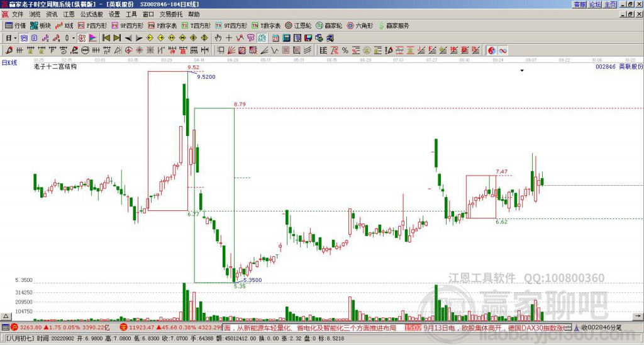Select the red pencil drawing tool

(x=9, y=50)
